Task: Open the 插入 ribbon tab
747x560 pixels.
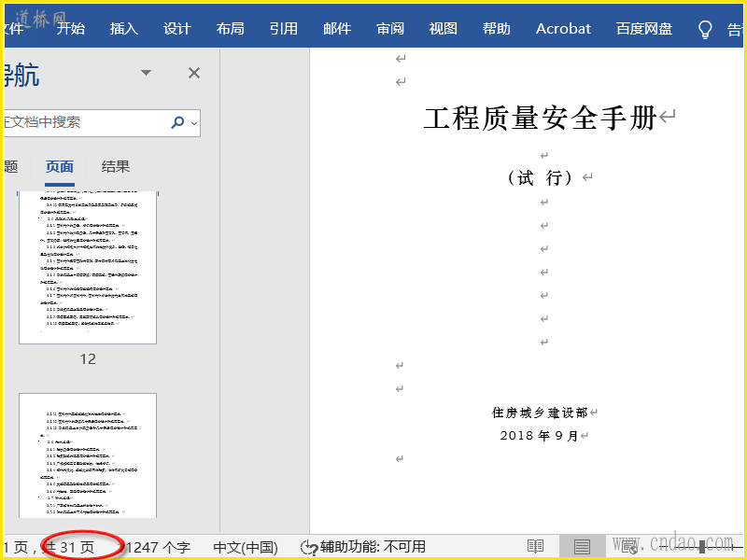Action: point(124,29)
